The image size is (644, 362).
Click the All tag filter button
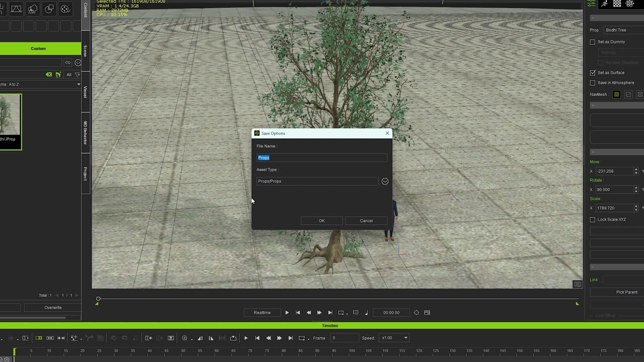(69, 74)
